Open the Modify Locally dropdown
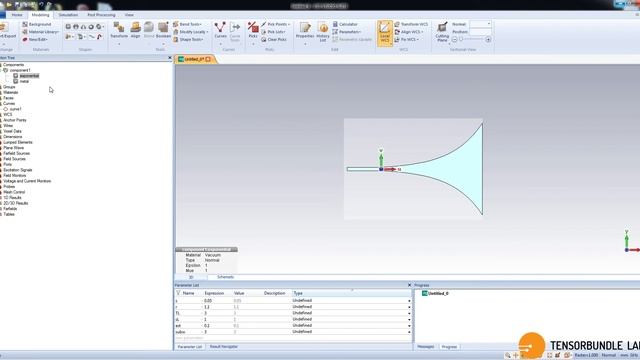Image resolution: width=640 pixels, height=360 pixels. (x=191, y=32)
